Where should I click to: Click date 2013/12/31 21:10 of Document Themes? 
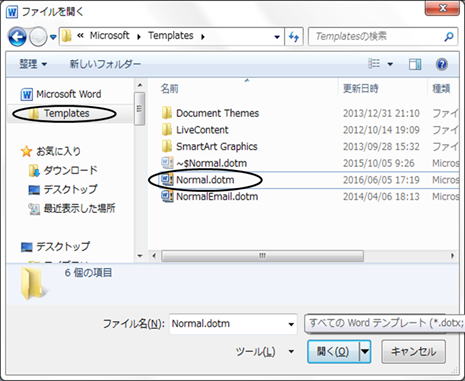pos(381,113)
